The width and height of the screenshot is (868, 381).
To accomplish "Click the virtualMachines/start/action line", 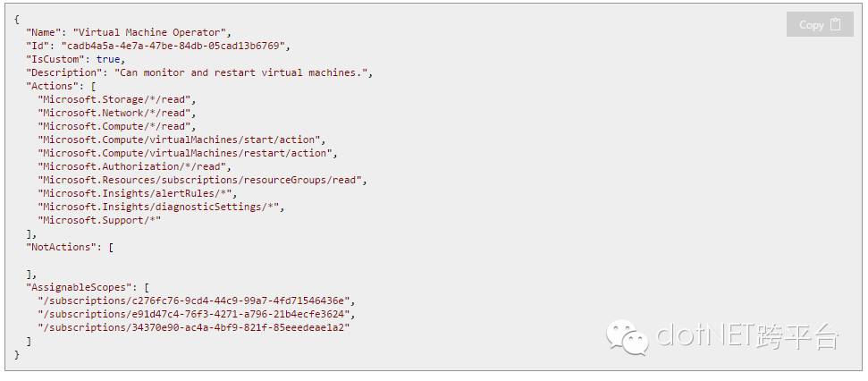I will [x=181, y=140].
